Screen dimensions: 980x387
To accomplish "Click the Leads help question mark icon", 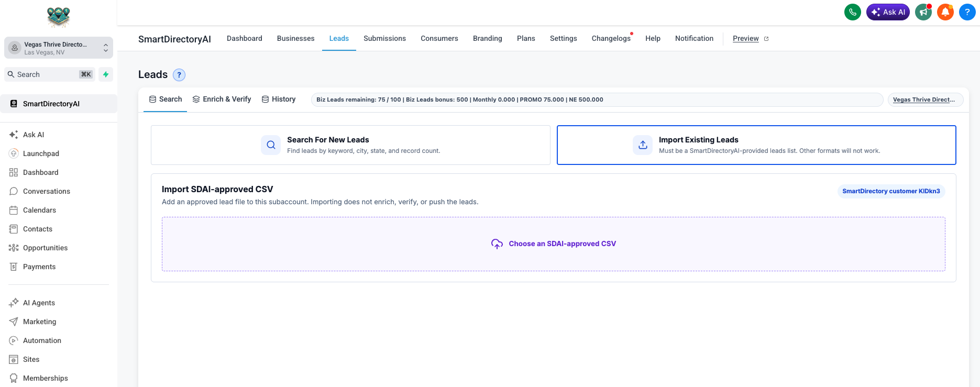I will (x=179, y=75).
